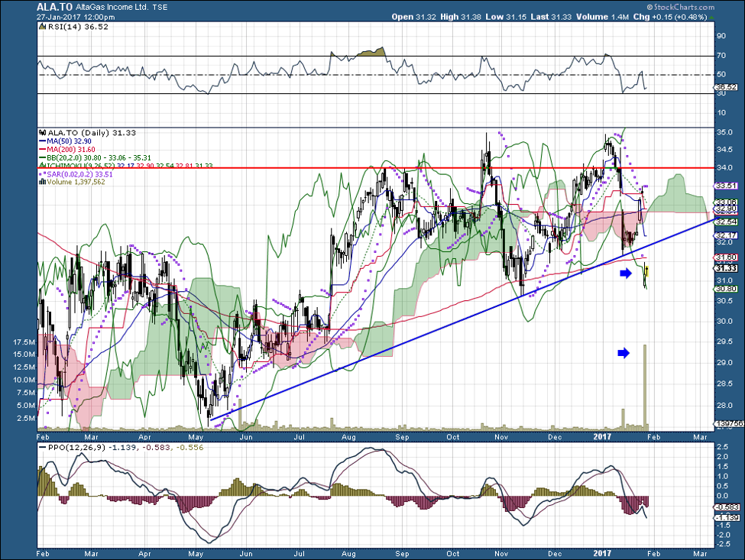Click the 10 level on RSI axis
This screenshot has height=560, width=745.
(721, 113)
